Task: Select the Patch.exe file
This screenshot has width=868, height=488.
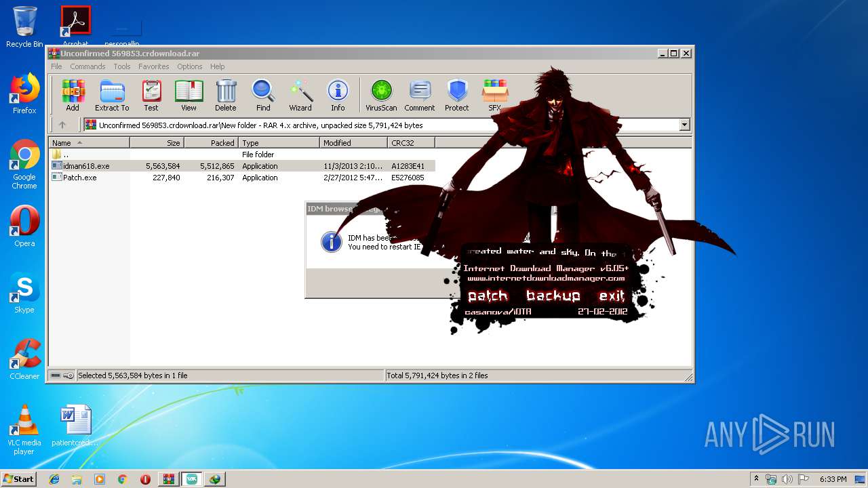Action: point(242,178)
